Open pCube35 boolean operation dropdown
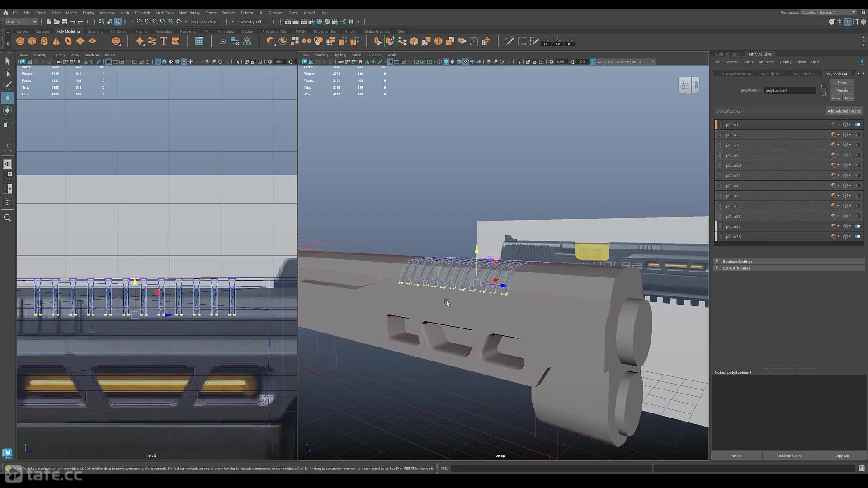This screenshot has width=868, height=488. 835,226
